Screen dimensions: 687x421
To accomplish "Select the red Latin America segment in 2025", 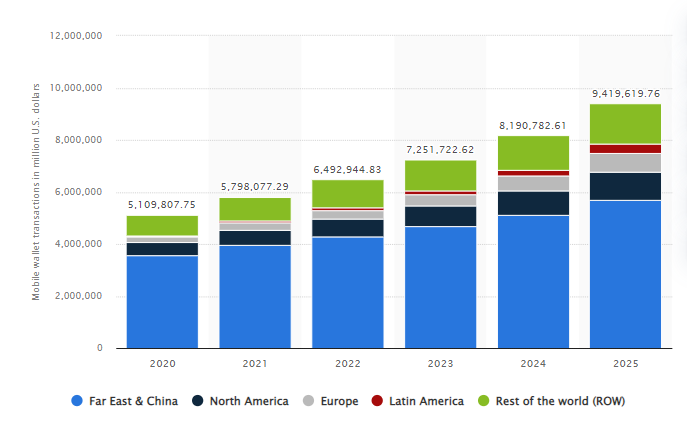I will pos(625,149).
